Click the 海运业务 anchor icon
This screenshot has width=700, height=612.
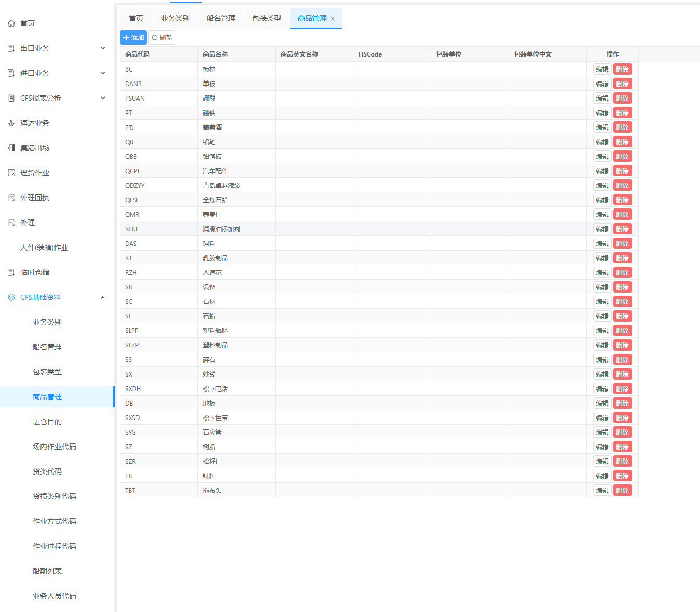[11, 123]
